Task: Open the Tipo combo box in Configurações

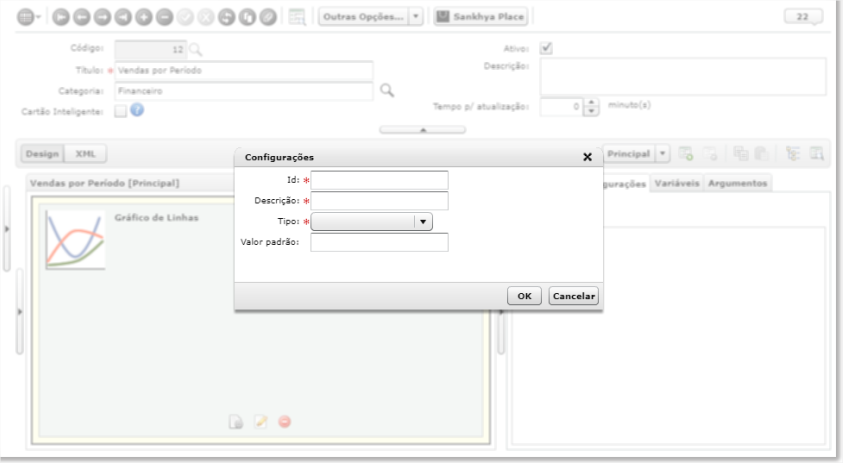Action: pos(372,222)
